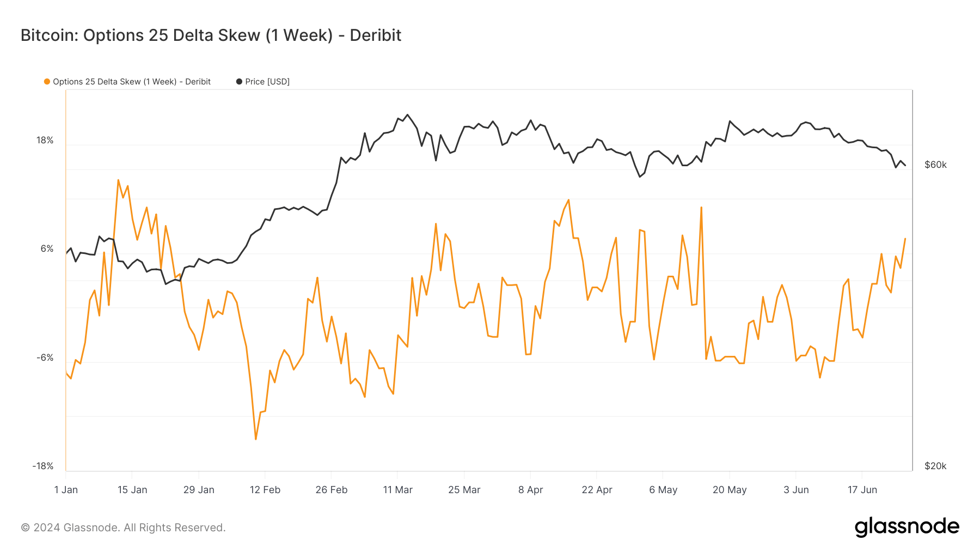Image resolution: width=980 pixels, height=552 pixels.
Task: Click the Glassnode copyright notice text
Action: (123, 527)
